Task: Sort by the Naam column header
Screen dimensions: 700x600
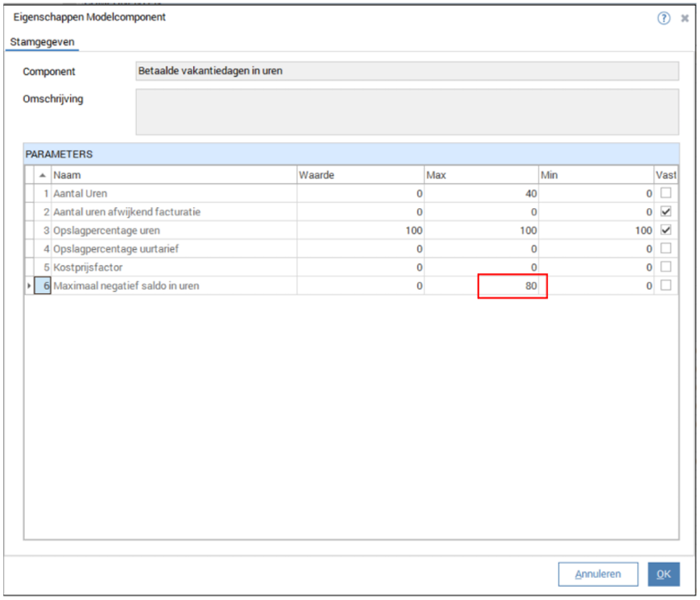Action: coord(173,175)
